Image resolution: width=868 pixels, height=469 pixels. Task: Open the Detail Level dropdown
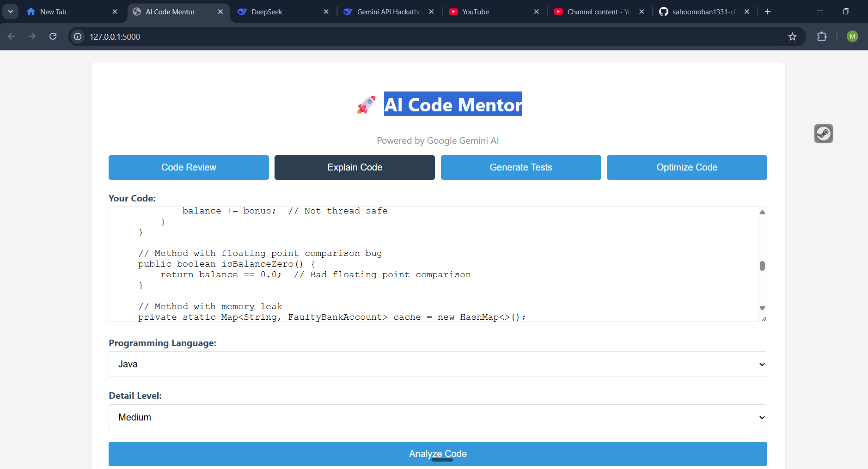[x=438, y=417]
